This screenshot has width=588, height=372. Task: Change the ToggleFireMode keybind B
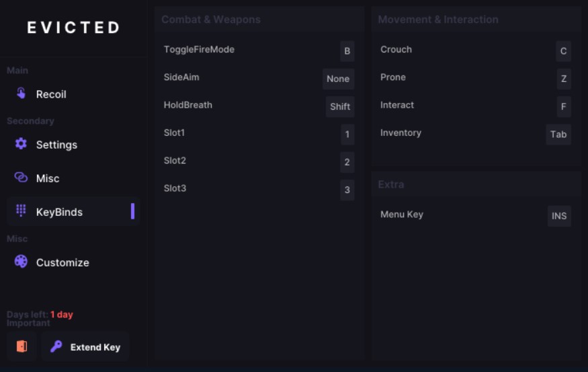(347, 51)
